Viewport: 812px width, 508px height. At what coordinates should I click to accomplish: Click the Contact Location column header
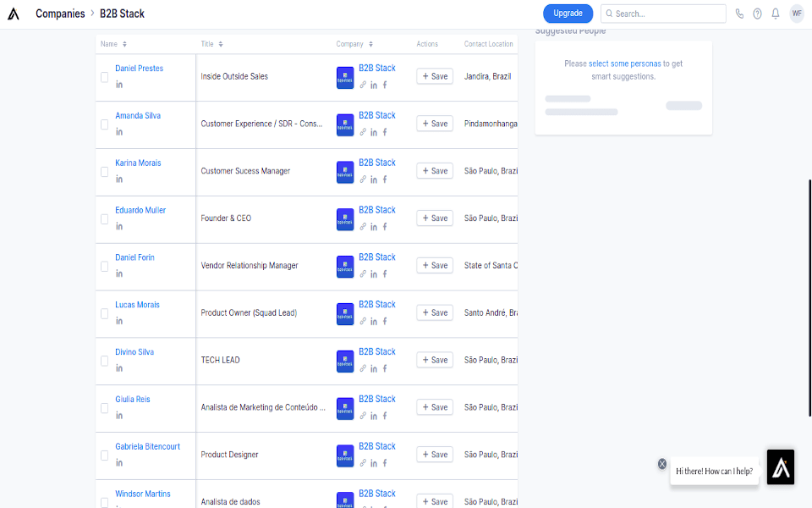[x=488, y=44]
